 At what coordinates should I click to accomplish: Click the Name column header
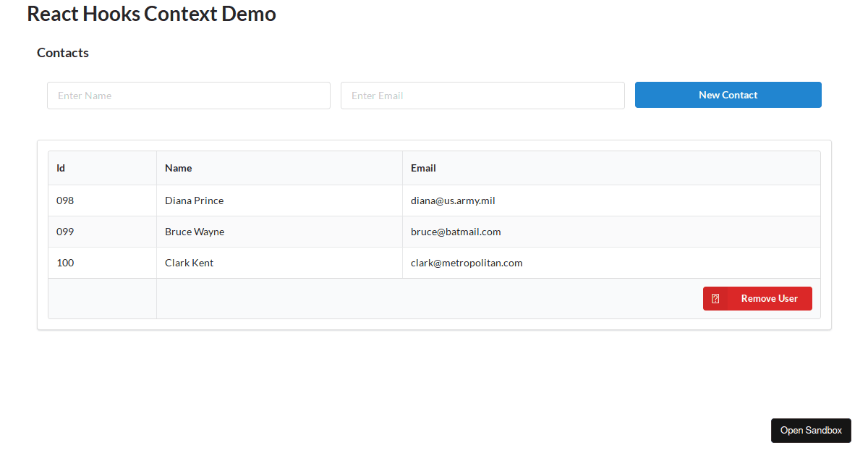tap(178, 168)
